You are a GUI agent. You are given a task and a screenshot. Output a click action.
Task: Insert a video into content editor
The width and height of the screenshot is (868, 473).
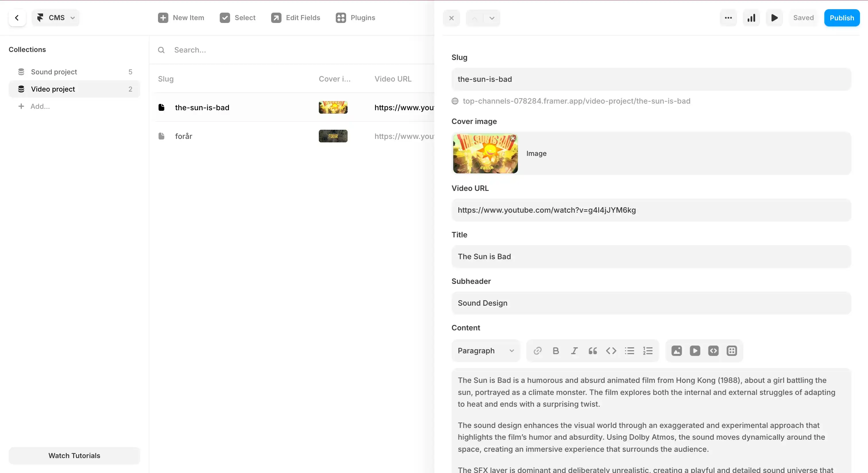[695, 351]
